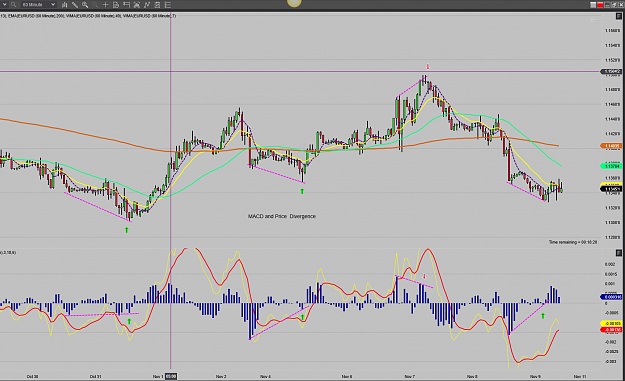Click the Nov 4 date label

click(x=265, y=376)
